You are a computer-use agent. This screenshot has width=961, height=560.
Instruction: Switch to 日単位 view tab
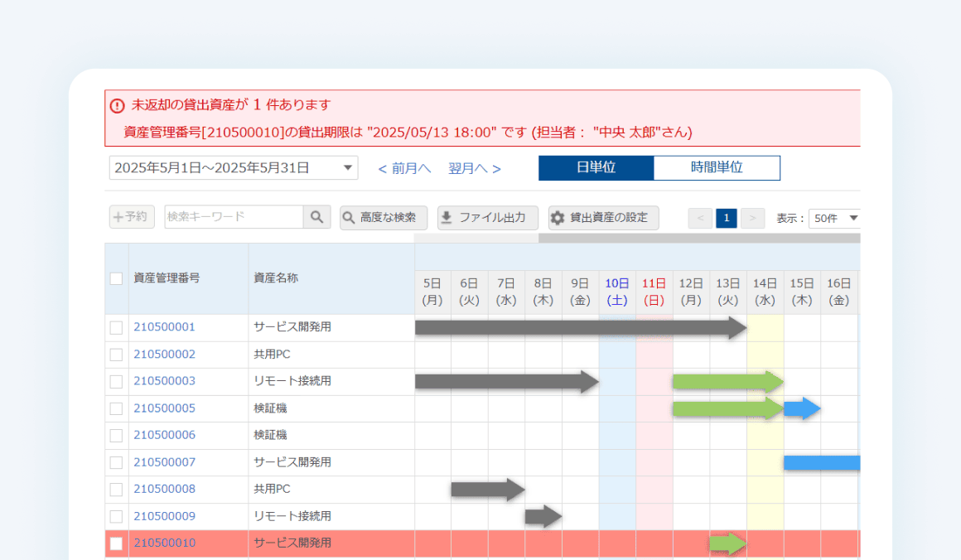coord(596,168)
